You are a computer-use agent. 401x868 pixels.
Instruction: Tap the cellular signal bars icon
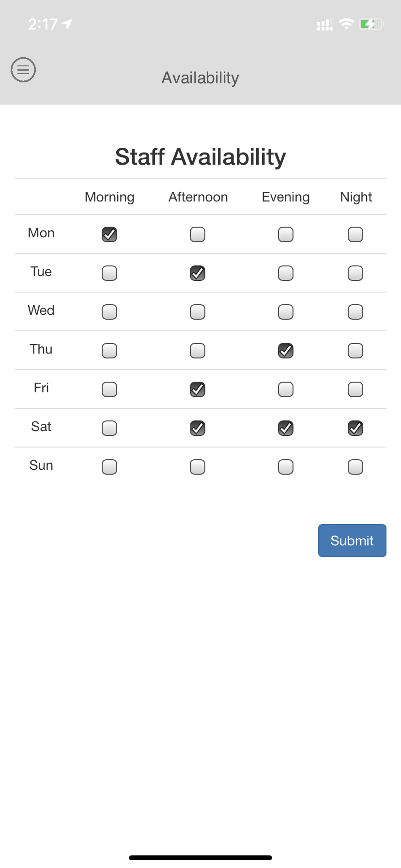tap(325, 25)
